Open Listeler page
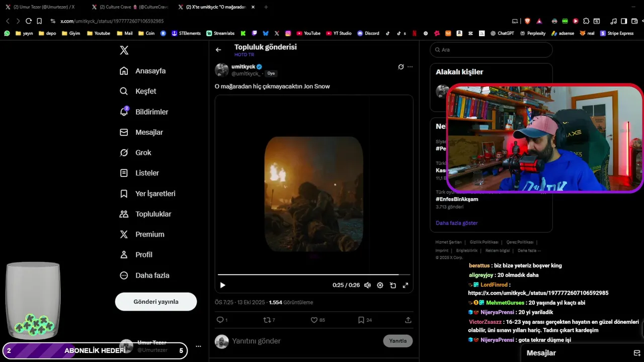The image size is (644, 362). pyautogui.click(x=139, y=173)
